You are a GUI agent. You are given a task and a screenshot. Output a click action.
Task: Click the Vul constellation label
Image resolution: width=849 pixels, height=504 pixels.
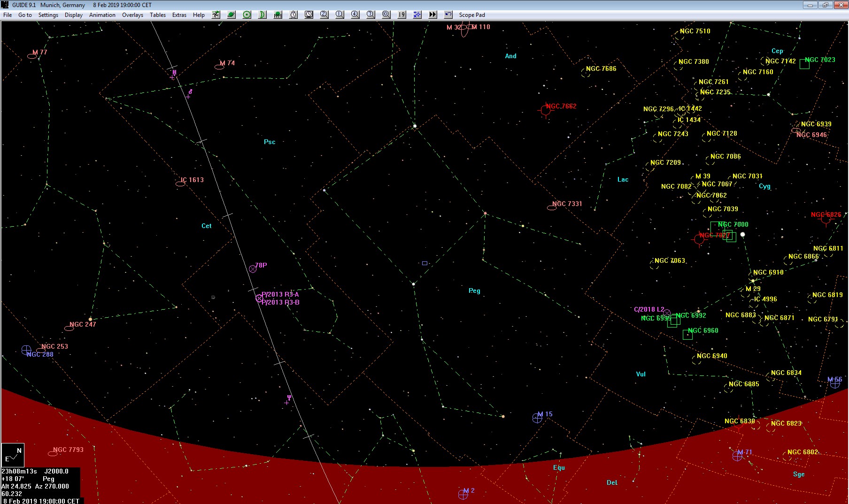pyautogui.click(x=641, y=374)
